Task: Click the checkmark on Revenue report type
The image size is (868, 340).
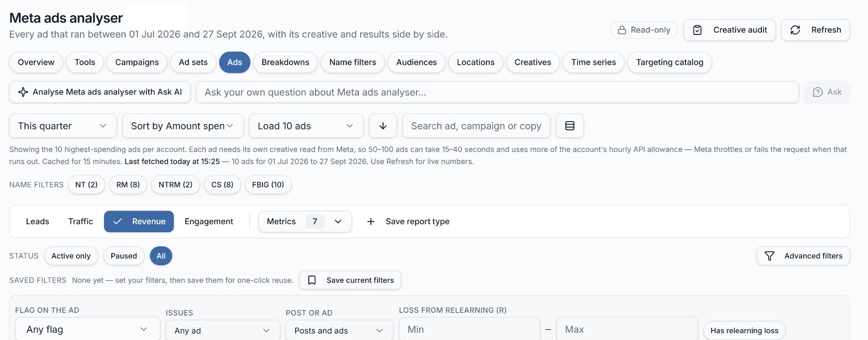Action: (118, 221)
